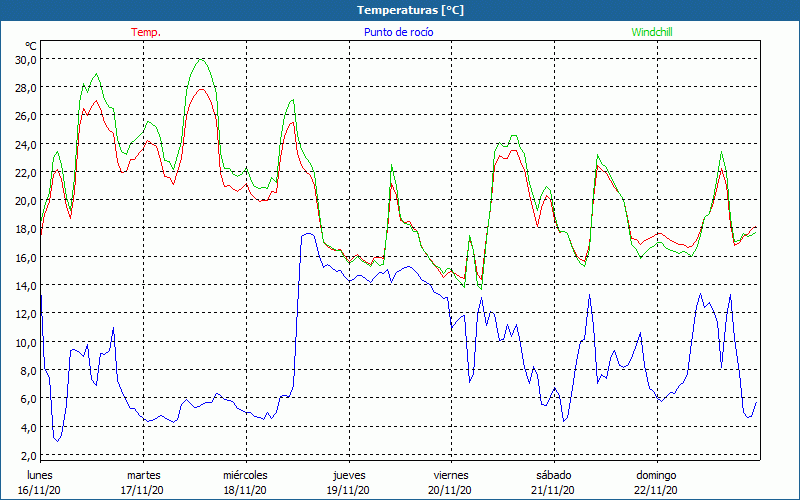Click the 18,0 y-axis value
The image size is (800, 500).
[26, 229]
